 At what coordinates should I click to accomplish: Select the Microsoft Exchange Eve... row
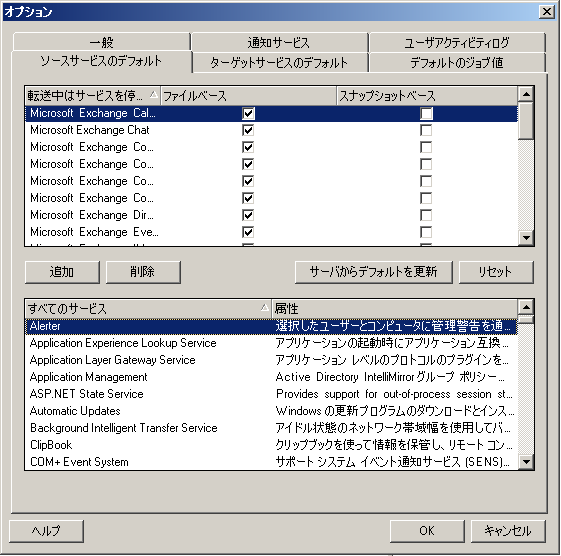click(272, 233)
